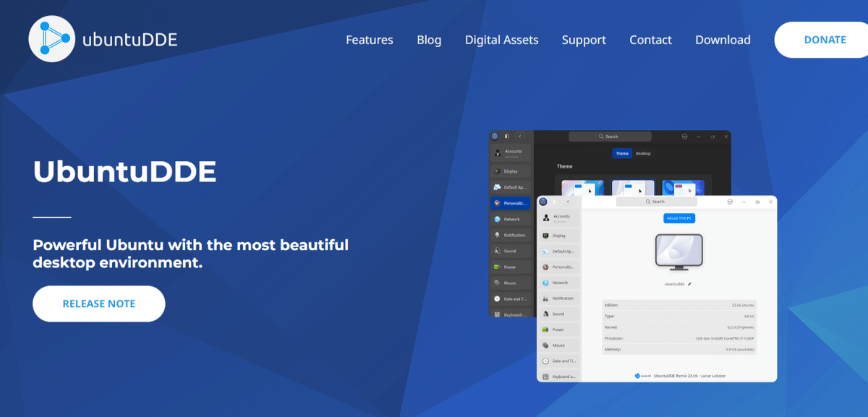Open the menu icon in the dark window titlebar
This screenshot has width=868, height=417.
click(684, 136)
